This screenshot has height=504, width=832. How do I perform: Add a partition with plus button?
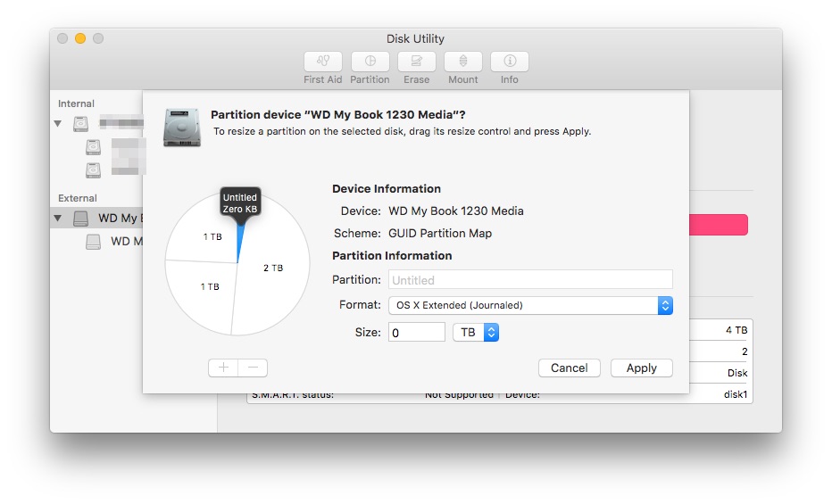pos(223,368)
